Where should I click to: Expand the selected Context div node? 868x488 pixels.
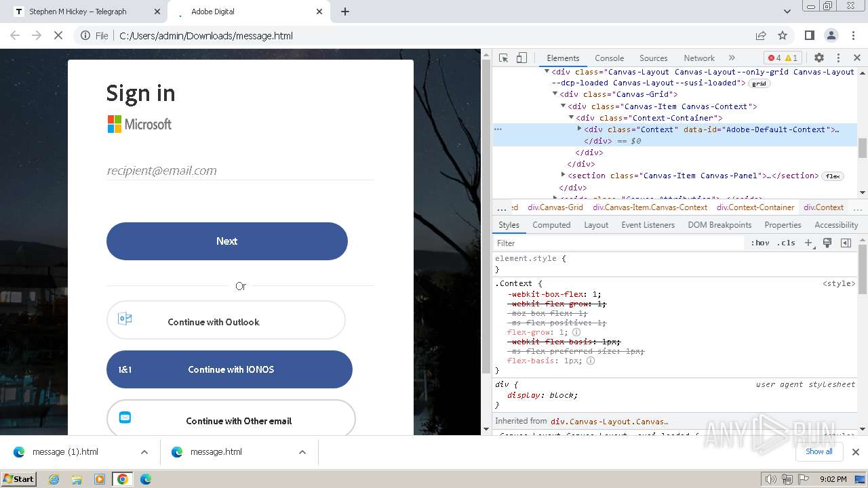579,129
